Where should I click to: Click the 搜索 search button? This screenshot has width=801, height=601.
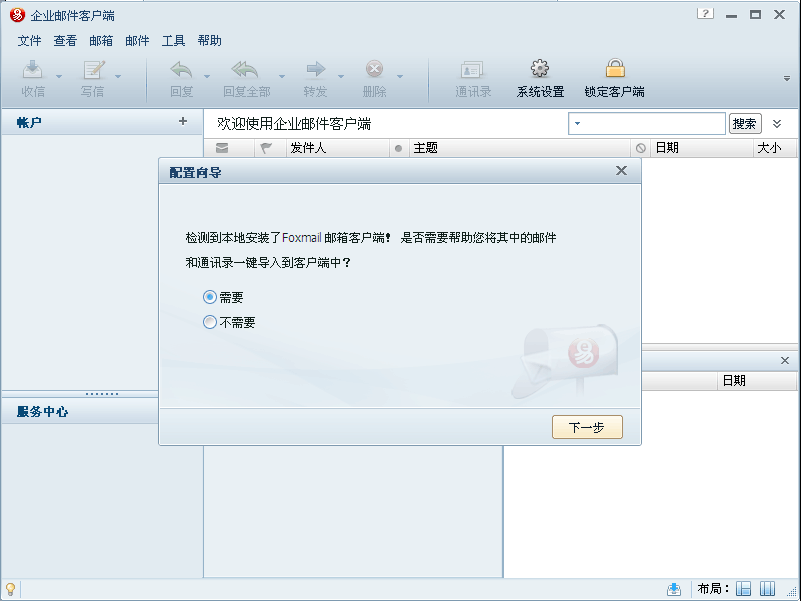point(745,124)
